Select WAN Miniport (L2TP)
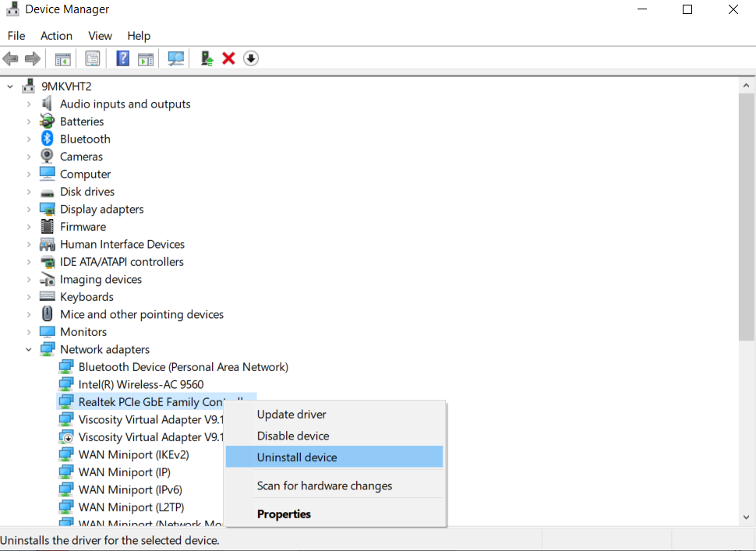Viewport: 756px width, 551px height. (131, 507)
